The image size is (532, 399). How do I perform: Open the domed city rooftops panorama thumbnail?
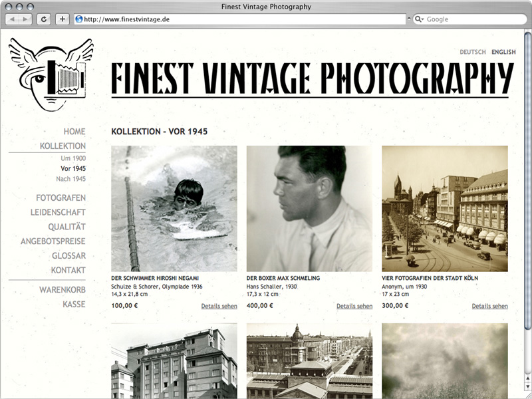(309, 360)
